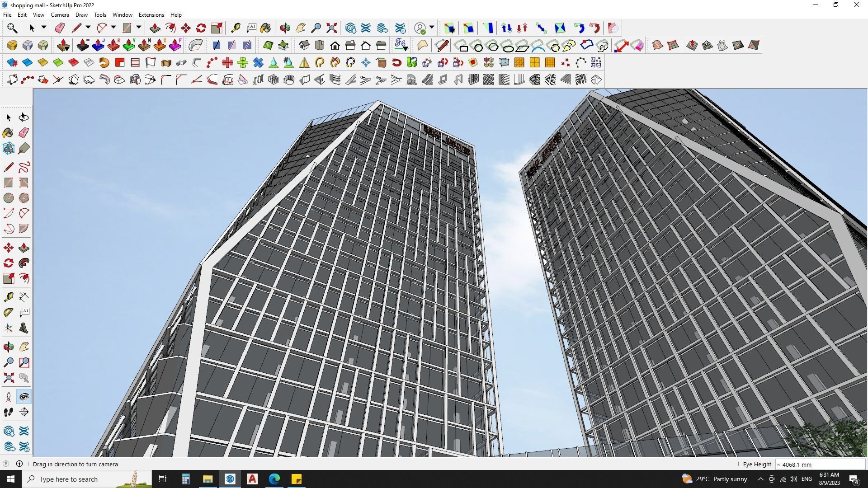Click the Tape Measure tool icon
This screenshot has width=868, height=488.
236,28
